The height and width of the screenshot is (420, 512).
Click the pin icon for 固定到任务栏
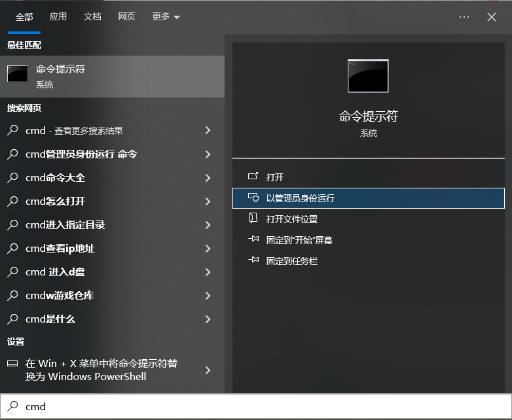click(253, 261)
